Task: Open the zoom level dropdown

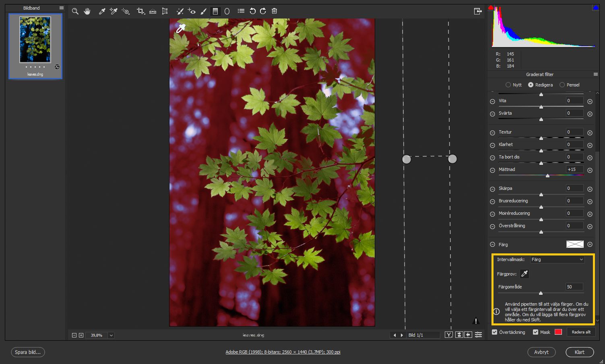Action: click(x=112, y=335)
